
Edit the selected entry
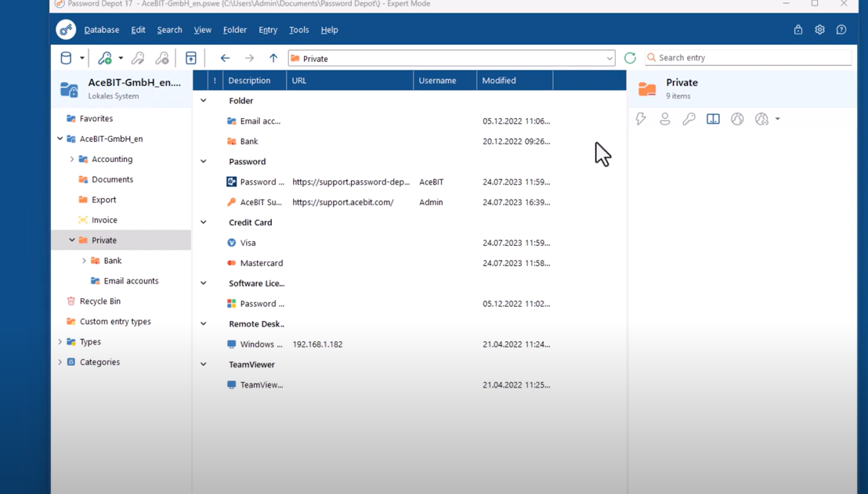point(138,57)
